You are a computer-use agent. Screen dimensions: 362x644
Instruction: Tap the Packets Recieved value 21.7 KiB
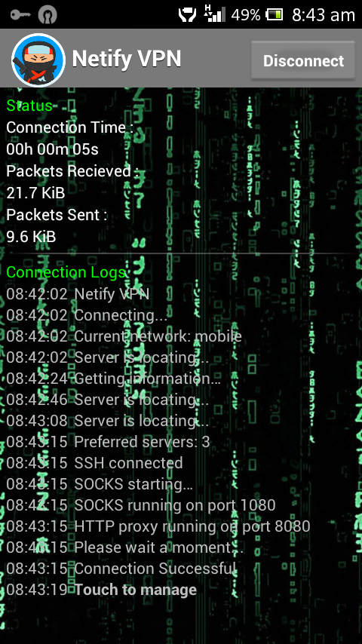tap(35, 192)
